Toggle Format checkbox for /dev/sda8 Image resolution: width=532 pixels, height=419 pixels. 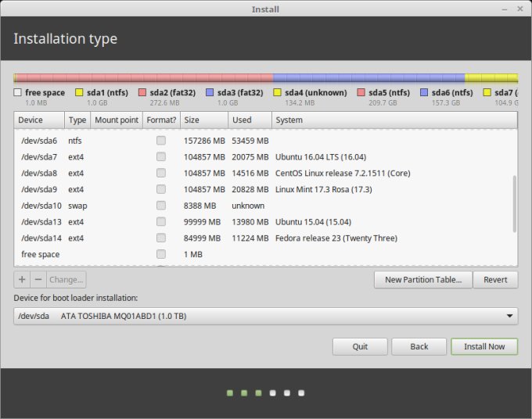[x=161, y=173]
